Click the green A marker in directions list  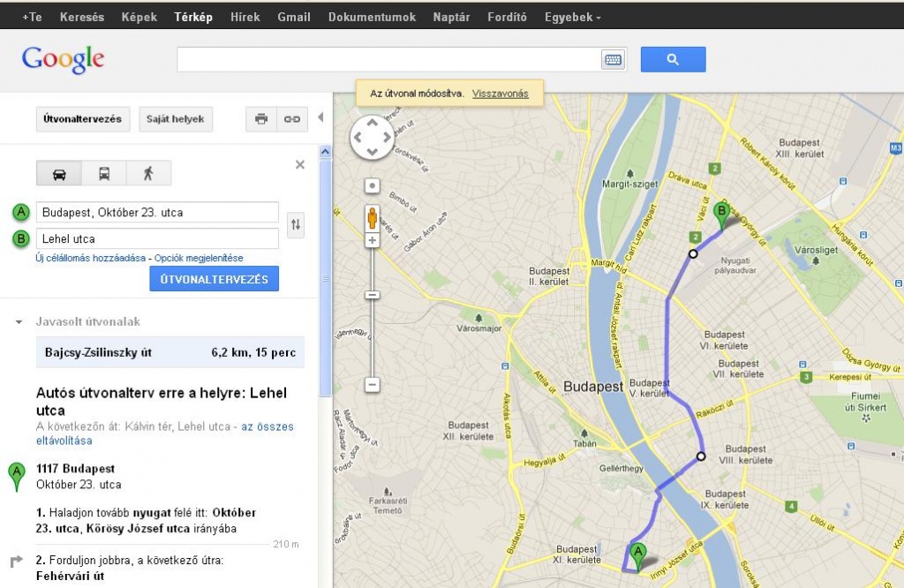pos(17,476)
